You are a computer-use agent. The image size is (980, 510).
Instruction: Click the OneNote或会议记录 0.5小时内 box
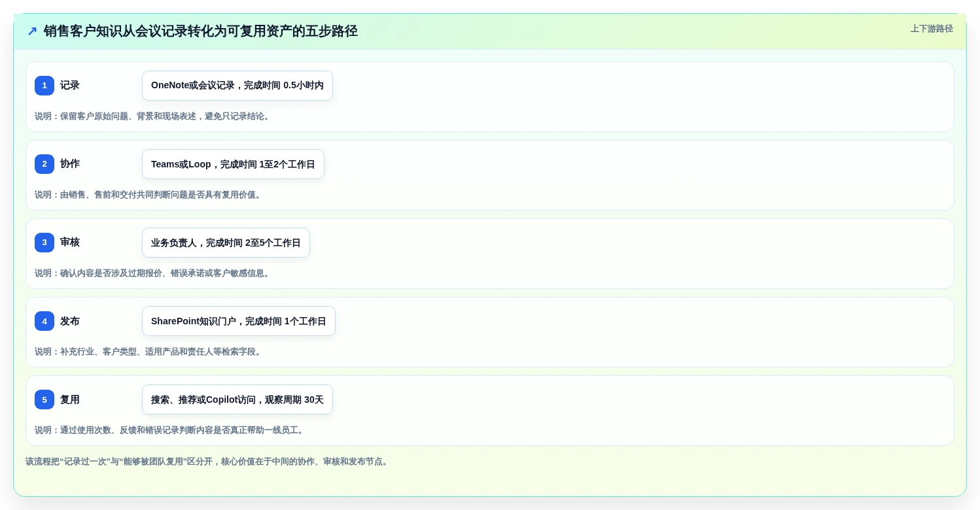[x=237, y=86]
